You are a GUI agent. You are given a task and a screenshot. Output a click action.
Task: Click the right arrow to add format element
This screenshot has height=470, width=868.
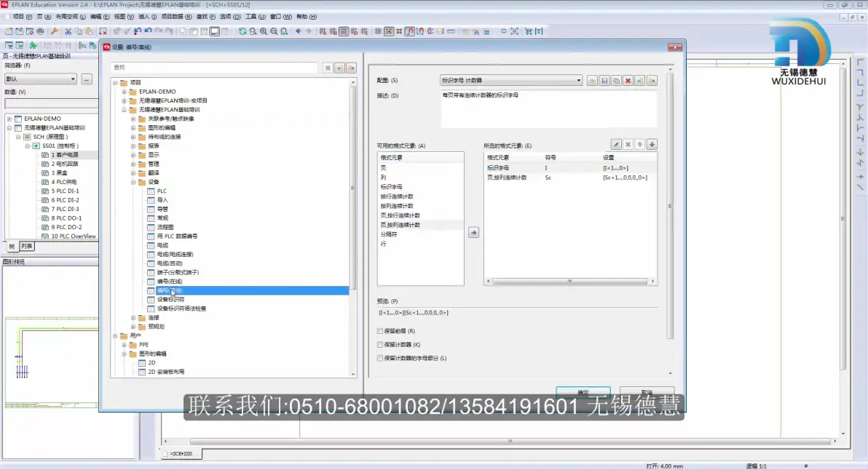click(473, 233)
